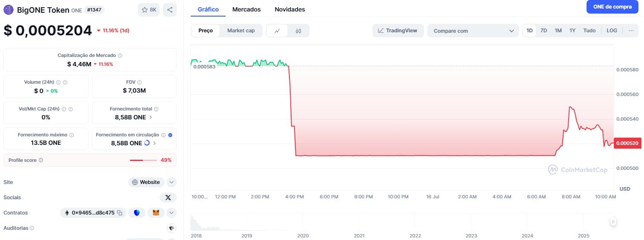Click the $ 7,03M FDV value

click(134, 90)
